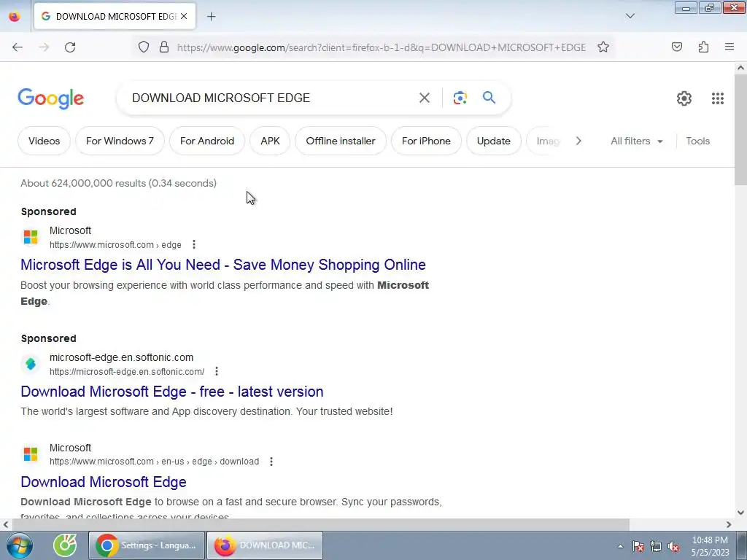This screenshot has width=747, height=560.
Task: Click the Firefox address bar URL
Action: [381, 47]
